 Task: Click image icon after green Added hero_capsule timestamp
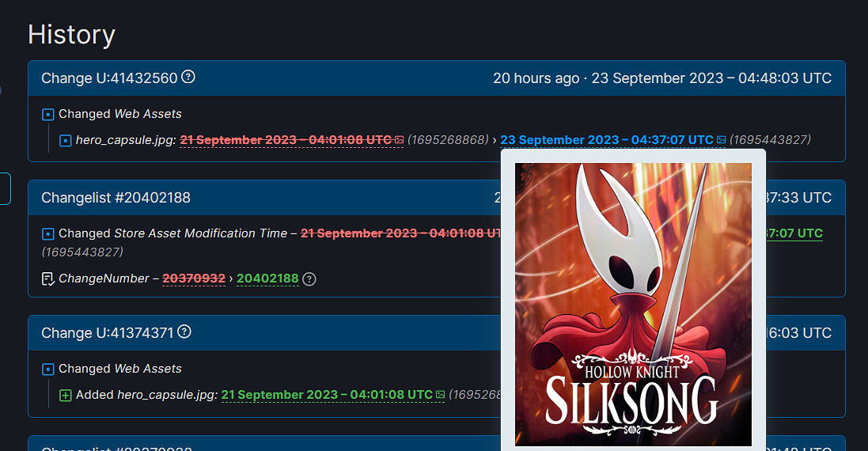point(441,395)
